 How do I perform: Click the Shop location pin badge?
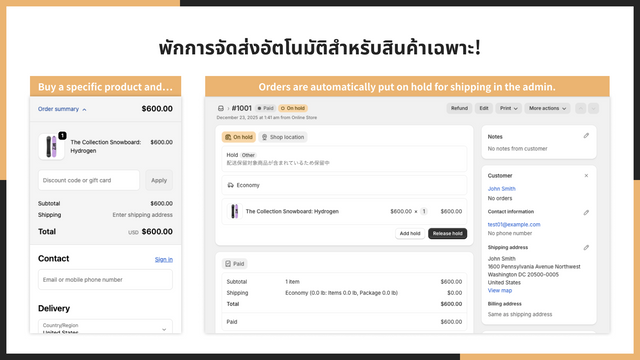(283, 137)
